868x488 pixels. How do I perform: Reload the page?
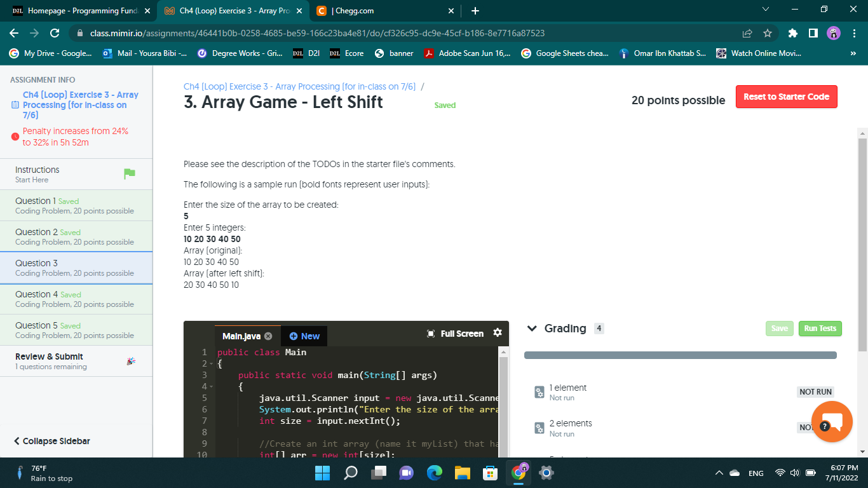pyautogui.click(x=55, y=33)
